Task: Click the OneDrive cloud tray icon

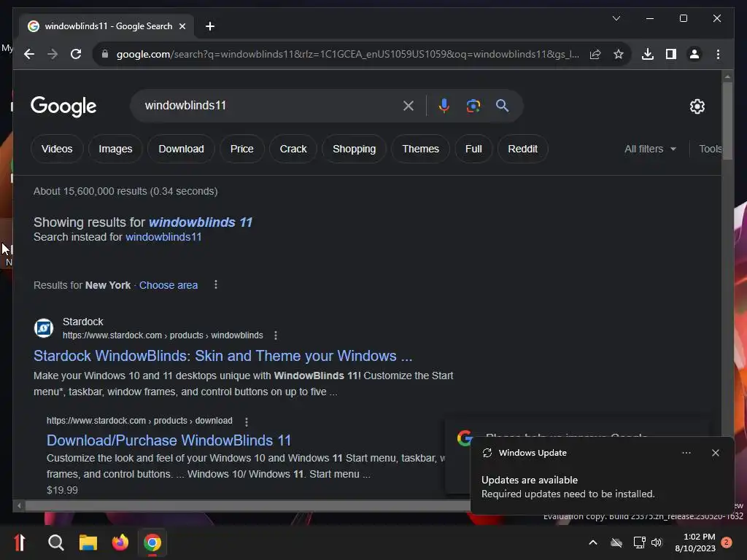Action: 616,542
